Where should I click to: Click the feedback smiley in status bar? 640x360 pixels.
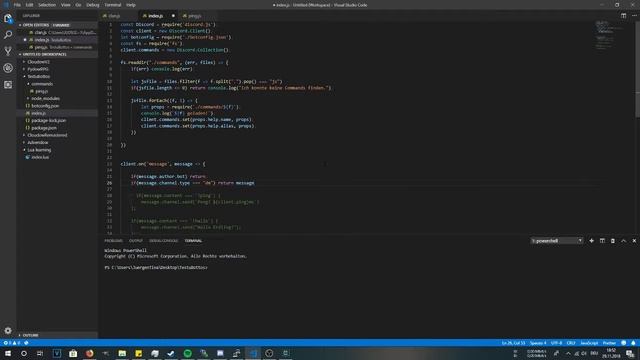(x=623, y=343)
